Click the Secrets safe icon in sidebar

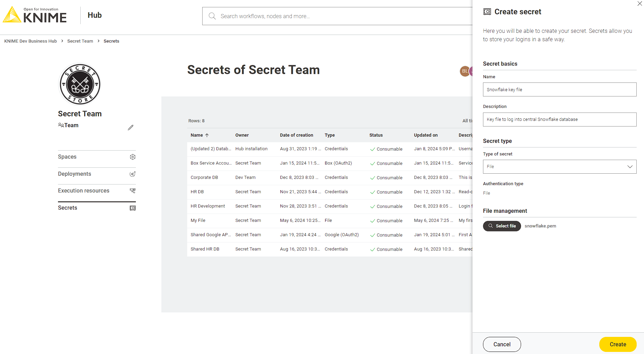point(133,208)
